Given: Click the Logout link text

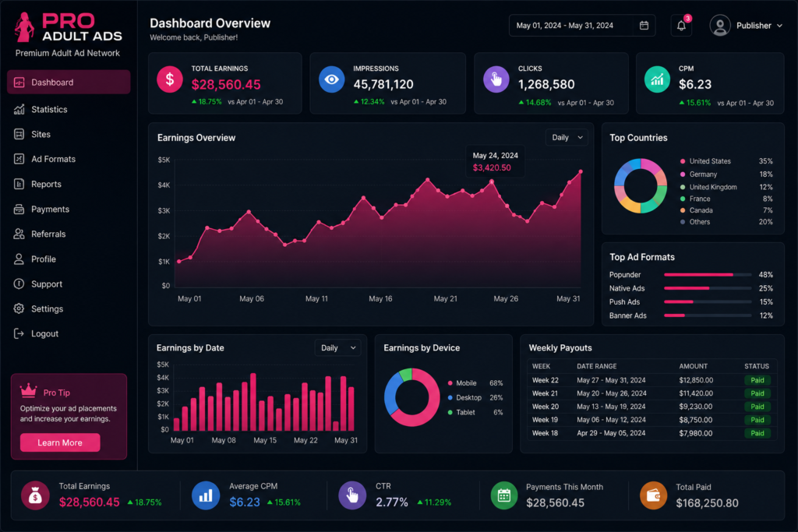Looking at the screenshot, I should [44, 333].
